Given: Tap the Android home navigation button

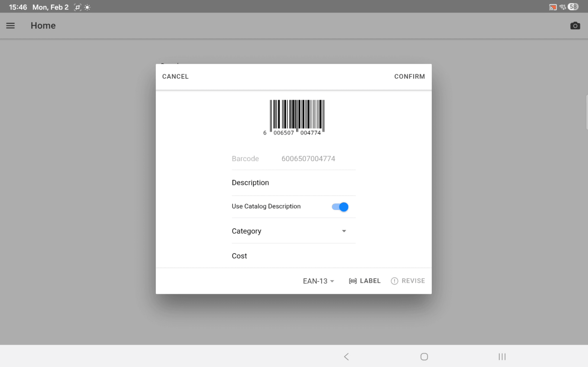Looking at the screenshot, I should pos(424,357).
